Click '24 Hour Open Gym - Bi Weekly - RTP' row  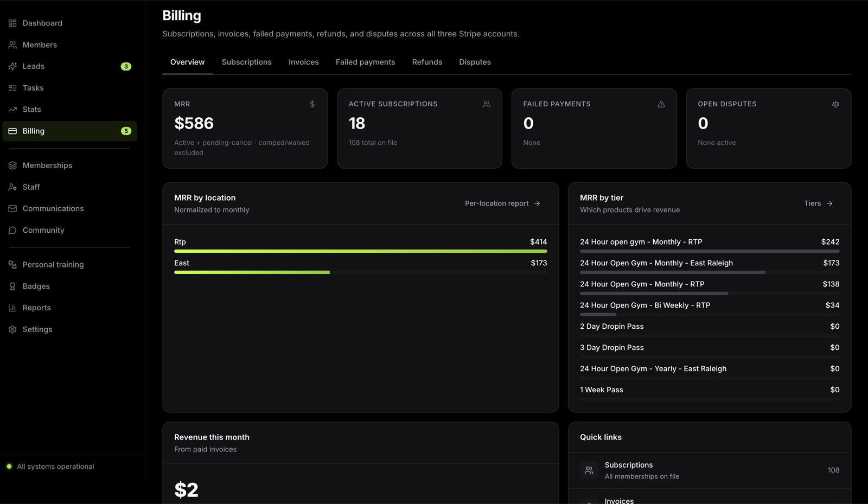710,308
